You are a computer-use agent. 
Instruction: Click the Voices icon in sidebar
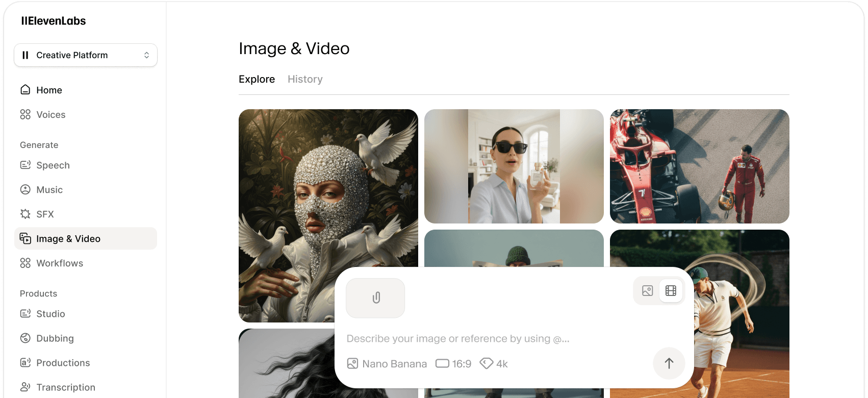25,114
